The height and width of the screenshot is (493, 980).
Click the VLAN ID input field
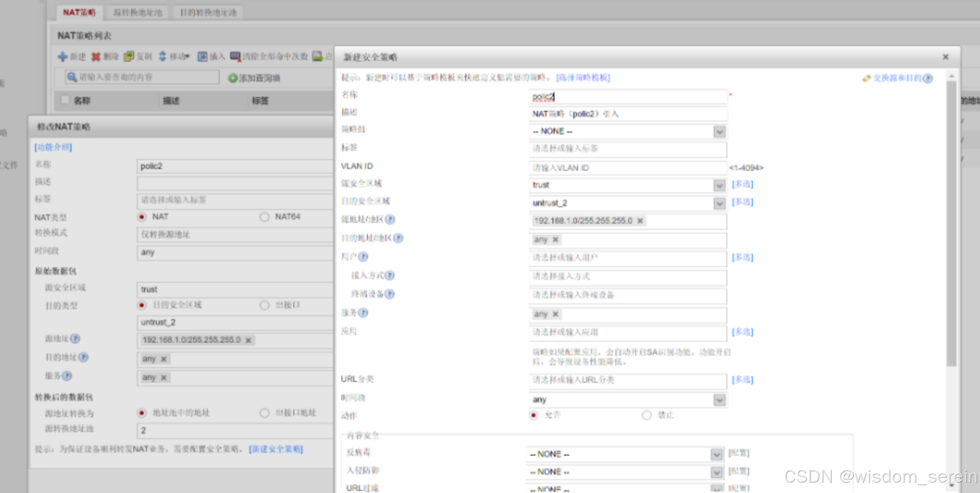(628, 168)
